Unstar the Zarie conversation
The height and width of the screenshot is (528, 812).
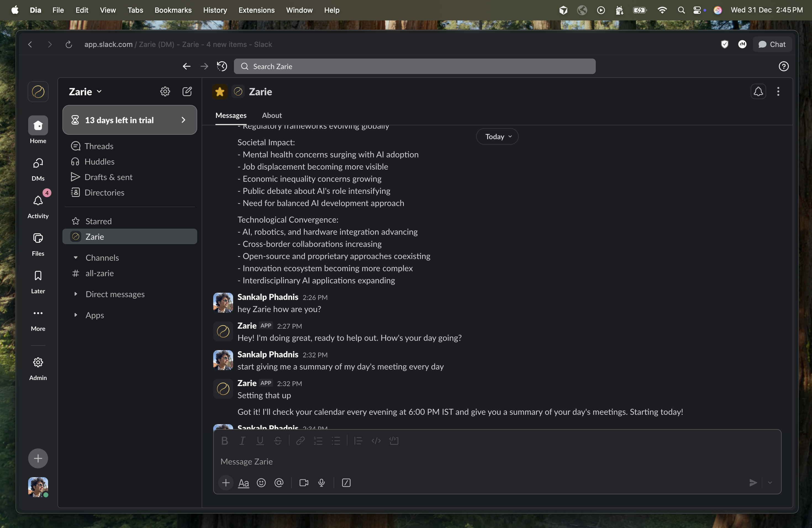click(219, 91)
